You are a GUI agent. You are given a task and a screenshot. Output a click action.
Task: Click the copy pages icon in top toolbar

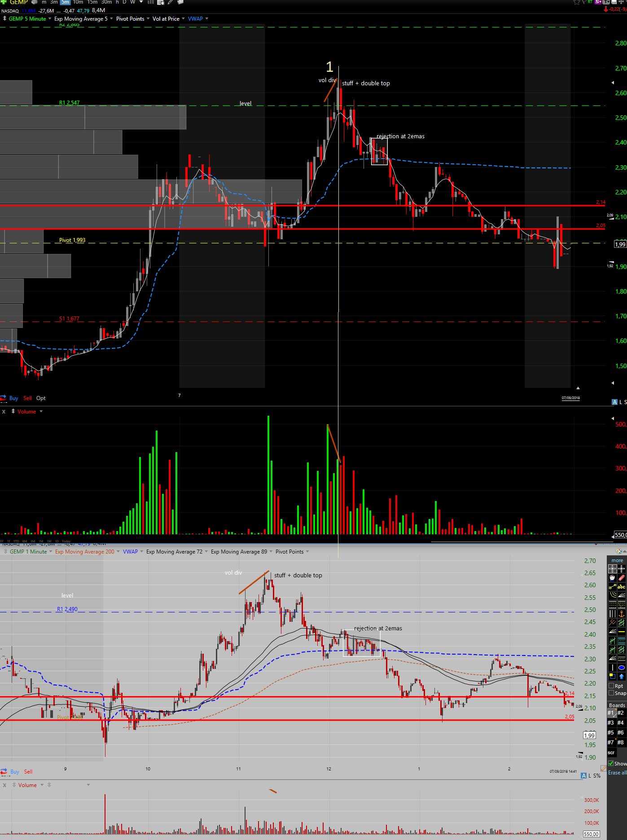tap(180, 2)
